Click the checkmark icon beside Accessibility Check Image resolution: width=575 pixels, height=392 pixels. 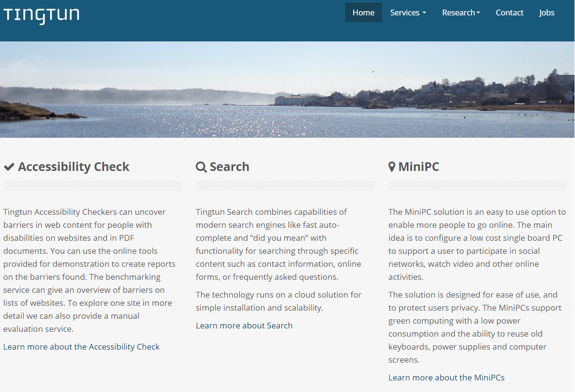coord(9,167)
